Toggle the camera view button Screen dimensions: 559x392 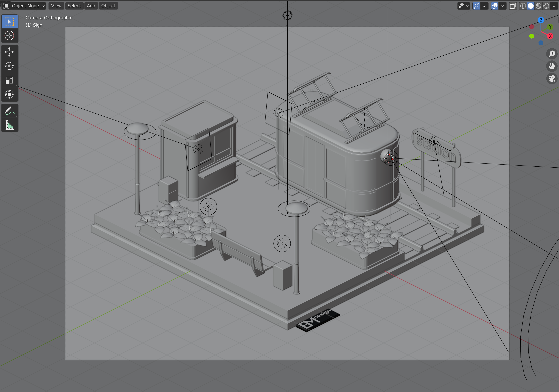point(552,79)
